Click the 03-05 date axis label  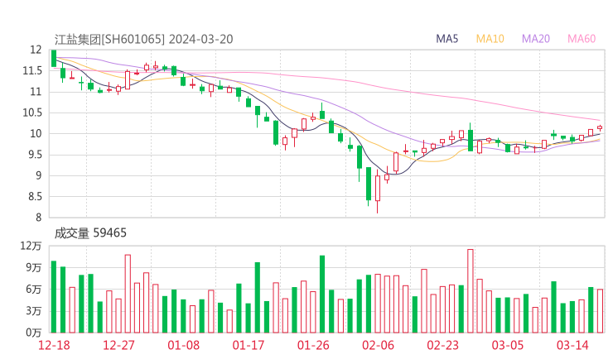tap(508, 345)
